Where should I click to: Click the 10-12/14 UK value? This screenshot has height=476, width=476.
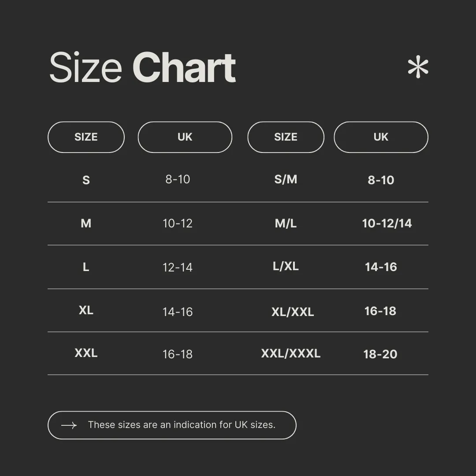pos(387,223)
